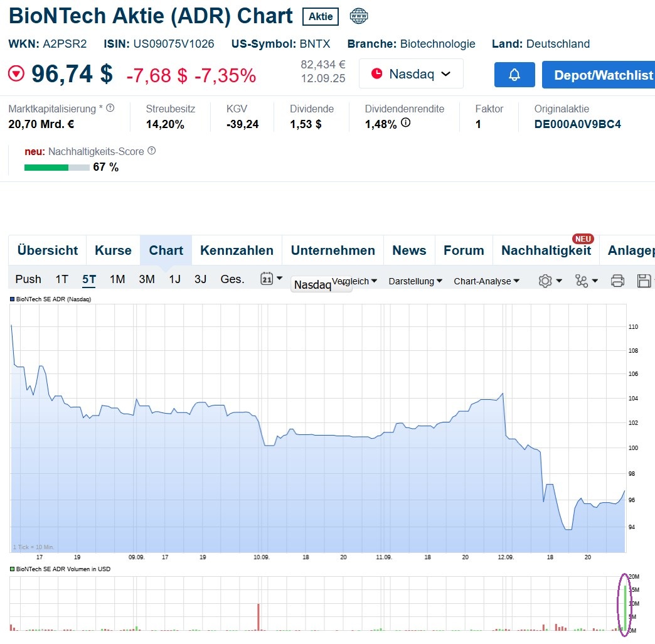Switch to the Kennzahlen tab
This screenshot has height=644, width=655.
[x=237, y=250]
